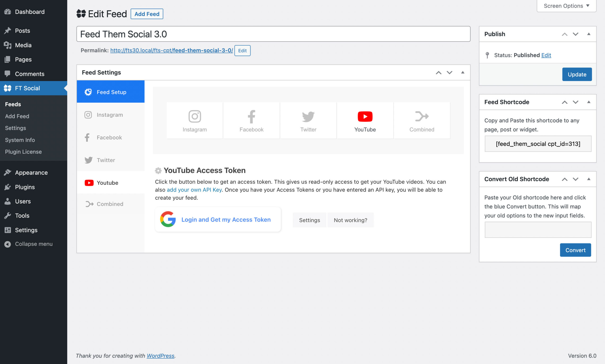The height and width of the screenshot is (364, 605).
Task: Move Feed Settings panel down
Action: 449,72
